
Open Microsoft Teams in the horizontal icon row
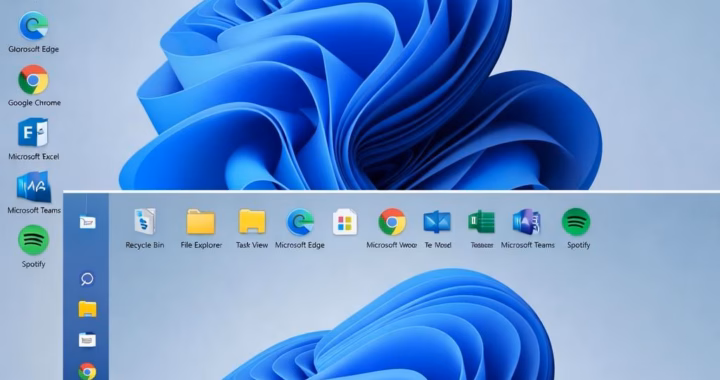point(527,222)
